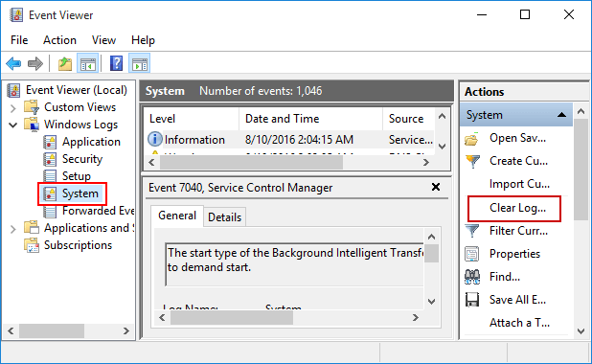This screenshot has height=364, width=592.
Task: Click General tab horizontal scroll left arrow
Action: tap(162, 318)
